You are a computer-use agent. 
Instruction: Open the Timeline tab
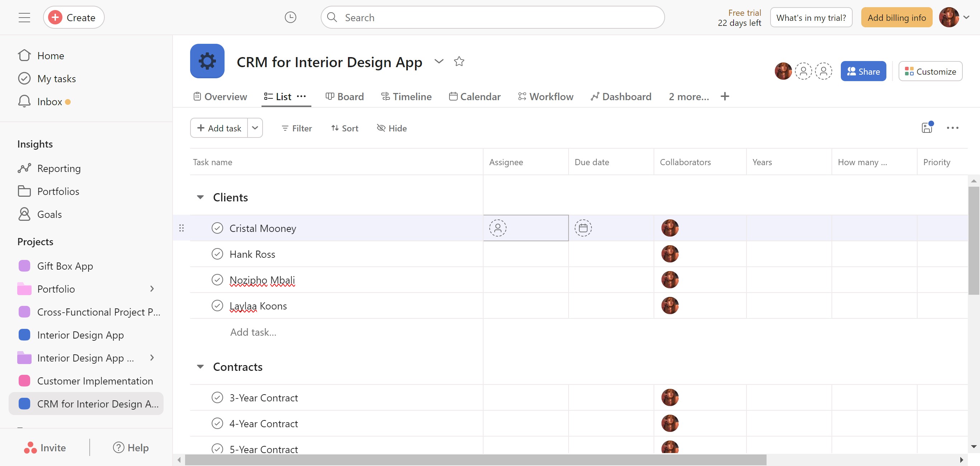tap(406, 97)
